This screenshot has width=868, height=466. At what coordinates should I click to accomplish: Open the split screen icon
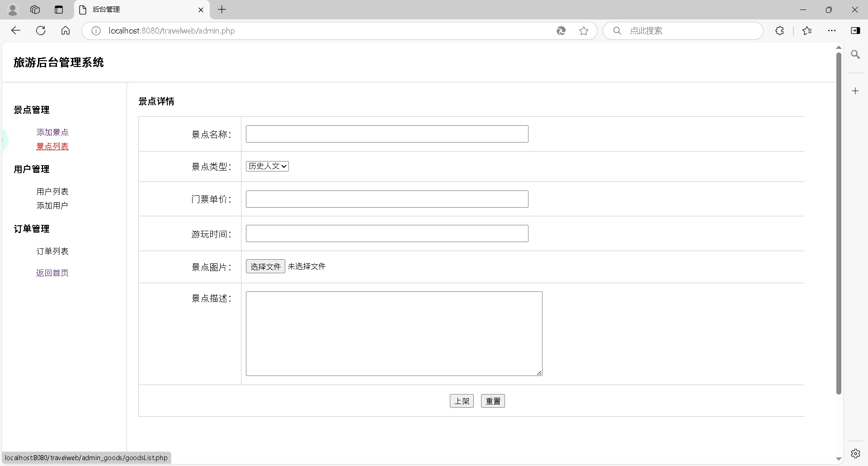point(856,31)
